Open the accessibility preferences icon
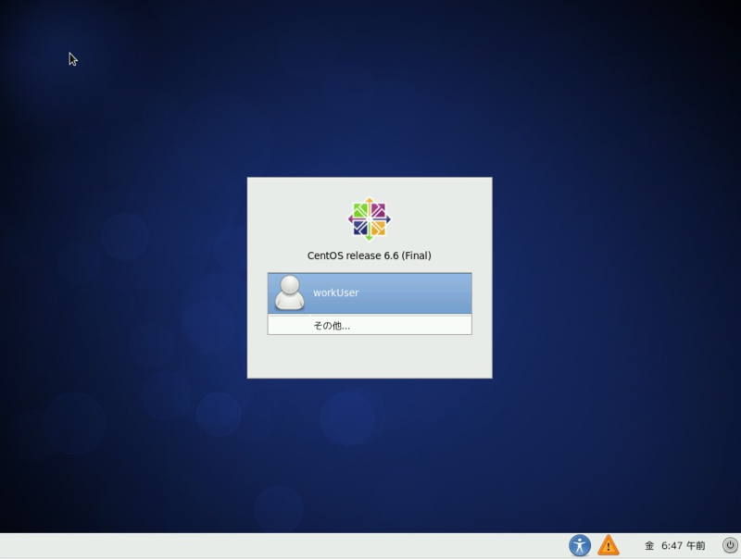 580,546
